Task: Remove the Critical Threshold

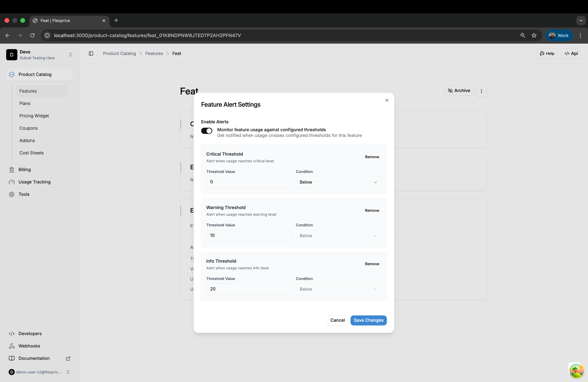Action: 372,157
